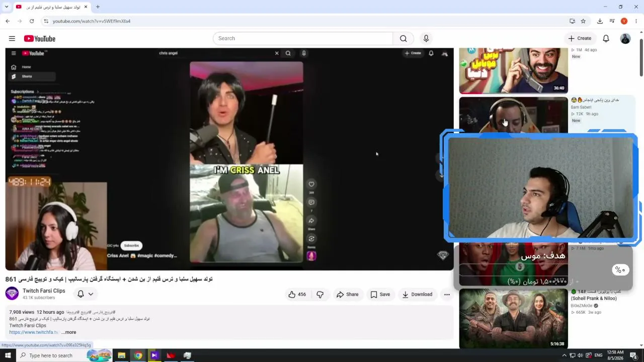This screenshot has width=644, height=362.
Task: Go forward in Chrome
Action: point(20,21)
